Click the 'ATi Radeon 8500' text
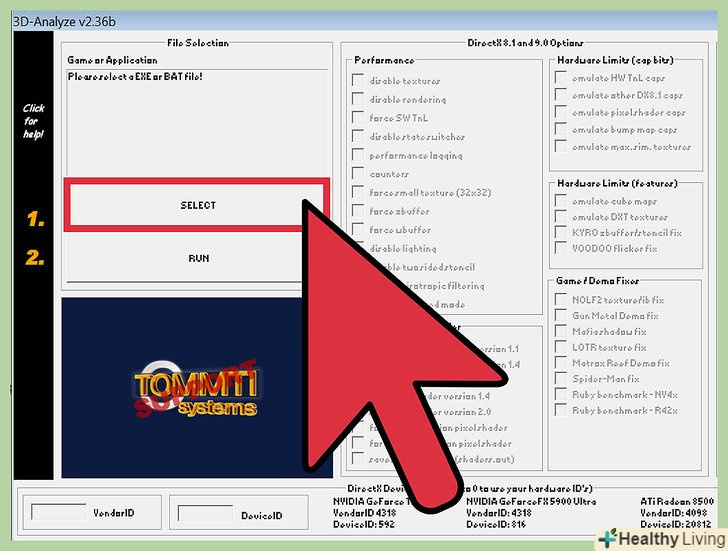Viewport: 728px width, 551px height. (676, 501)
